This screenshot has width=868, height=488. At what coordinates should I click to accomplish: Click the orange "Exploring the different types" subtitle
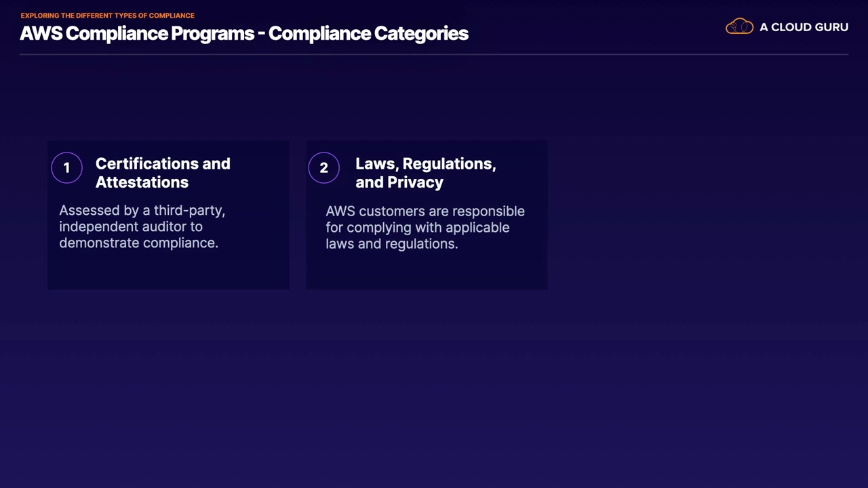pyautogui.click(x=107, y=15)
